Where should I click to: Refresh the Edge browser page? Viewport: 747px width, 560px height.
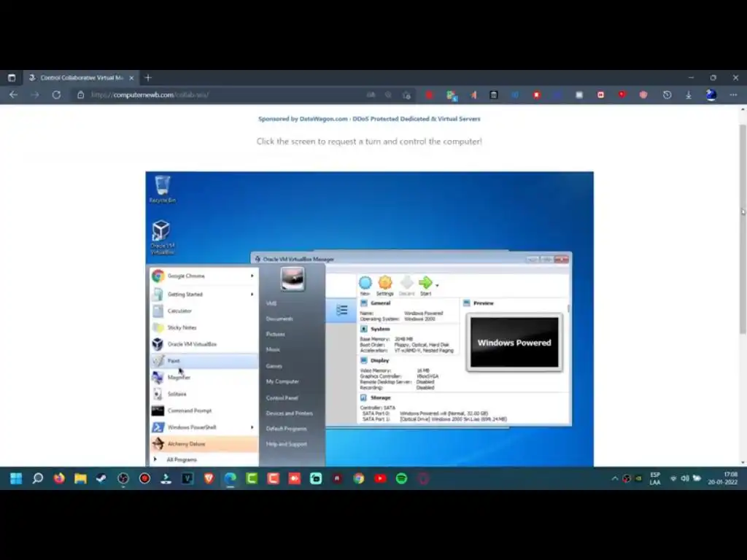coord(56,95)
